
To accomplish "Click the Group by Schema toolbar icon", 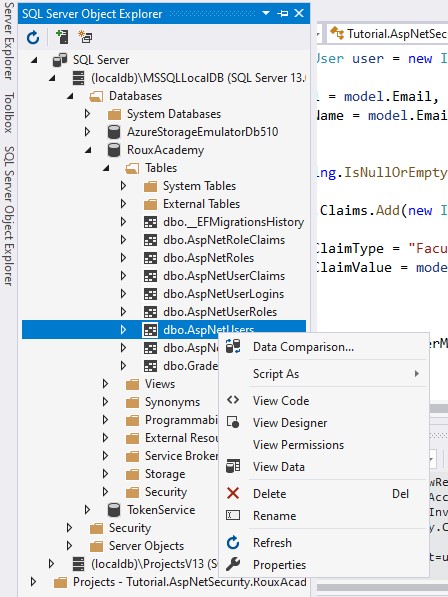I will 85,37.
